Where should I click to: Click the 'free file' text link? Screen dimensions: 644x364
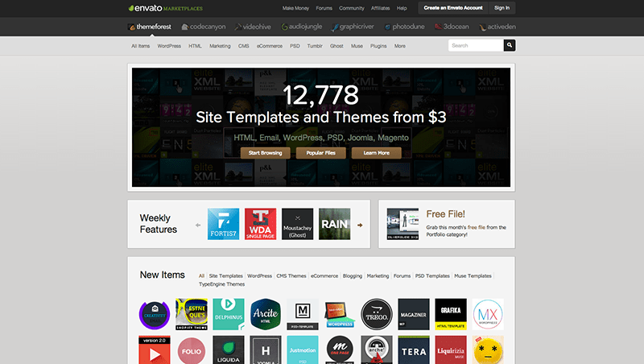pyautogui.click(x=477, y=227)
